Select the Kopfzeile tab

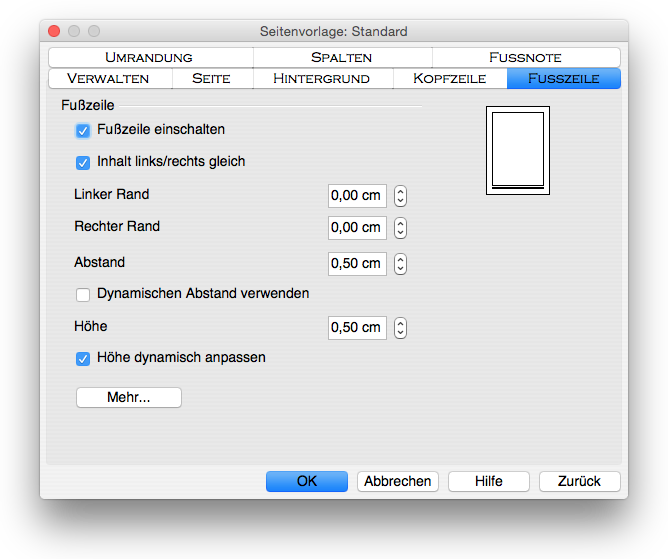click(449, 78)
